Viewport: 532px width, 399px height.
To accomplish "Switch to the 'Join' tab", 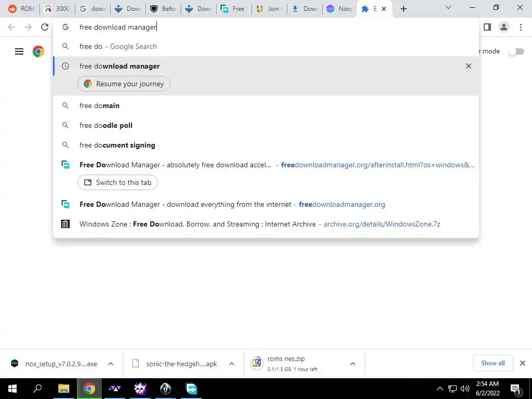I will (x=269, y=9).
